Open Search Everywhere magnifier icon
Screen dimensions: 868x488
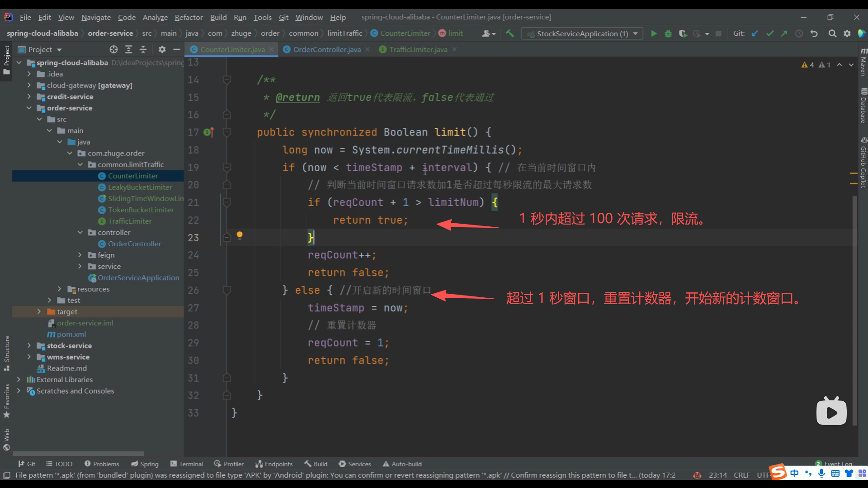pos(832,33)
